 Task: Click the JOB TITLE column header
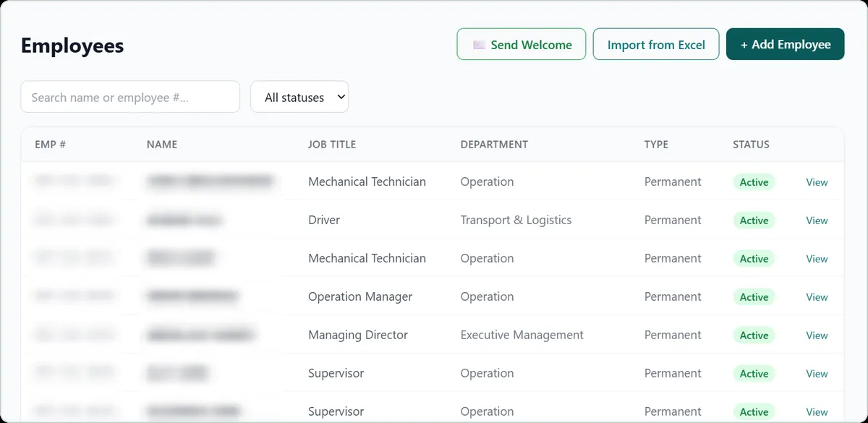(x=332, y=144)
